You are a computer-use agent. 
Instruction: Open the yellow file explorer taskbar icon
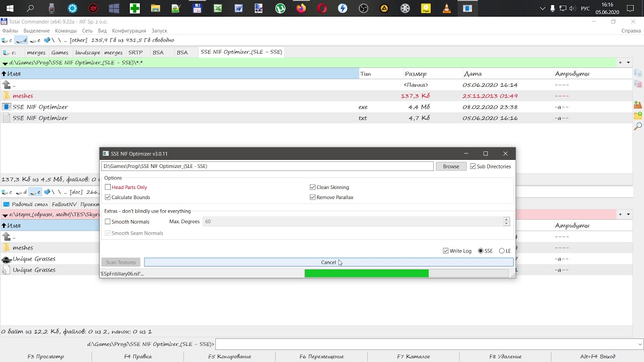[155, 9]
